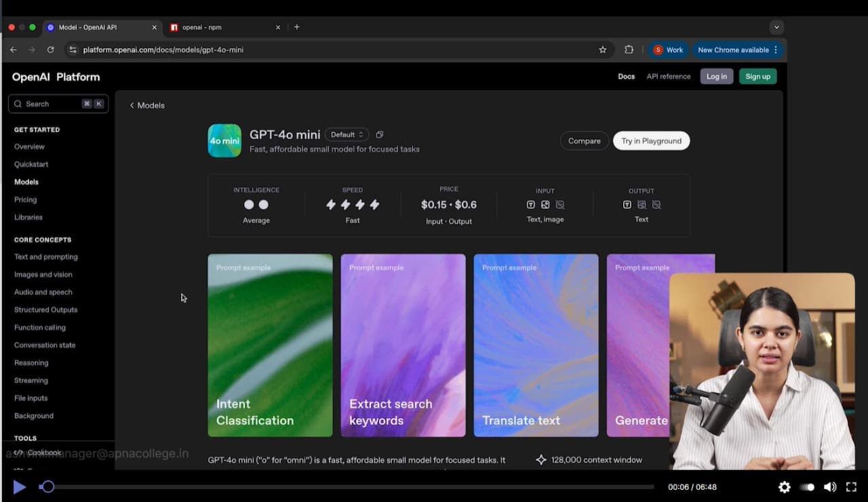The height and width of the screenshot is (502, 868).
Task: Open API reference in top navigation
Action: click(668, 77)
